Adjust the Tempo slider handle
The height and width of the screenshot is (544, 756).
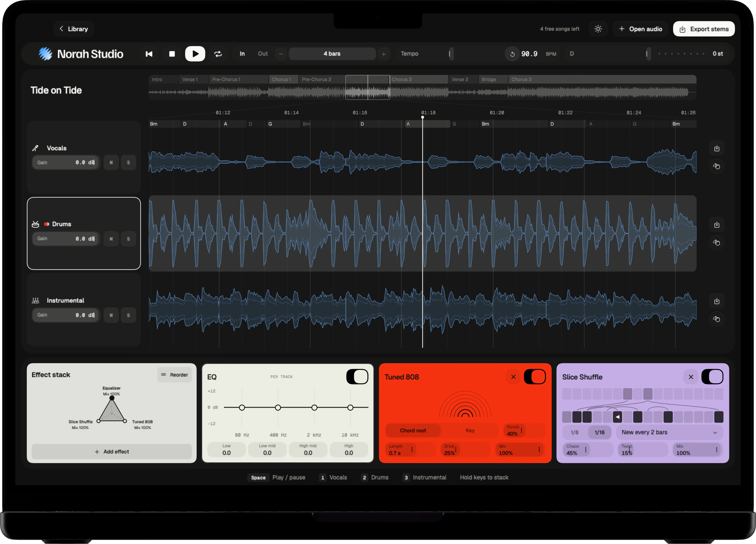(451, 54)
